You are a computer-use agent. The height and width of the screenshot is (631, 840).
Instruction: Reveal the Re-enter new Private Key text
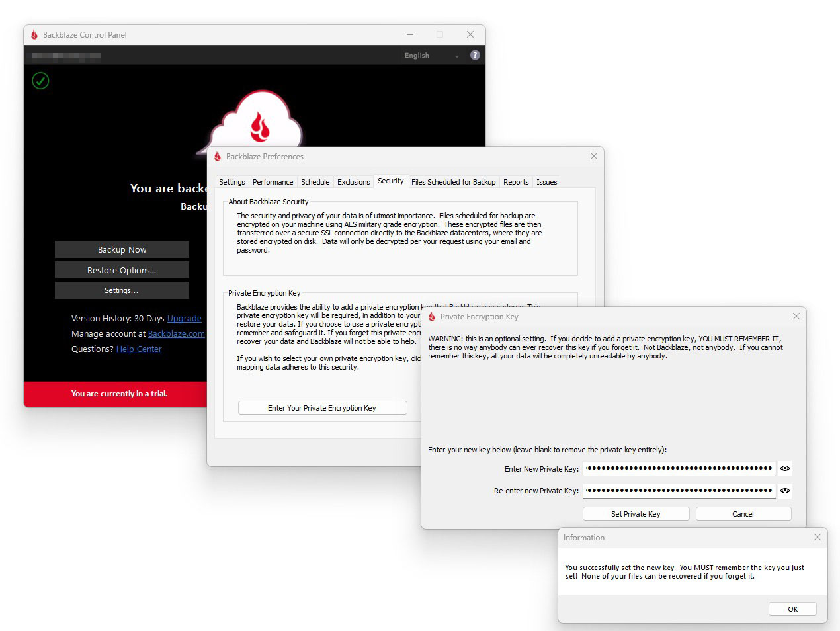coord(784,491)
